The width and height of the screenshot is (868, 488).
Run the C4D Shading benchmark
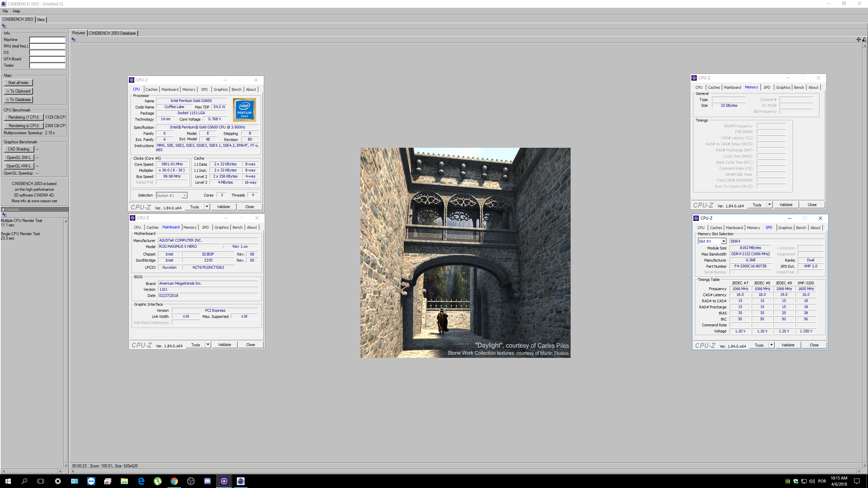pos(19,149)
